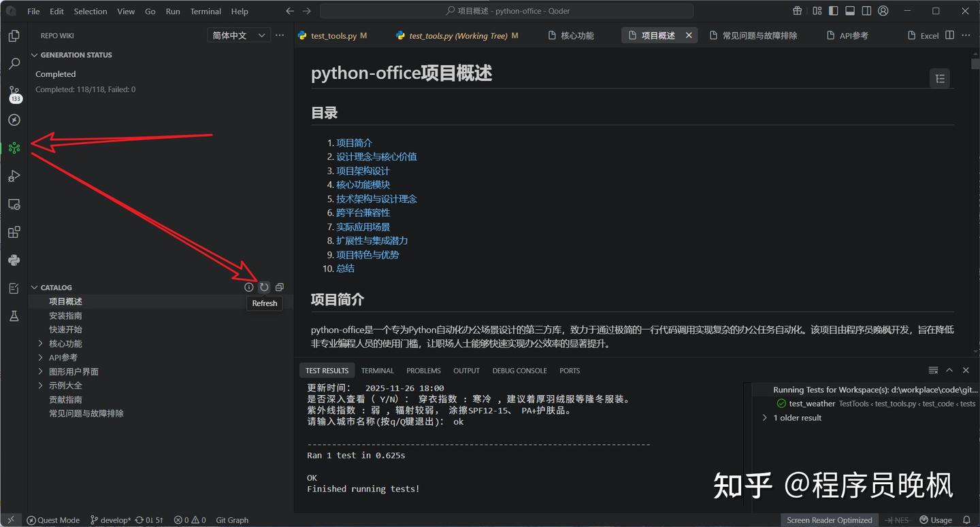Image resolution: width=980 pixels, height=527 pixels.
Task: Collapse the Generation Status section
Action: 34,55
